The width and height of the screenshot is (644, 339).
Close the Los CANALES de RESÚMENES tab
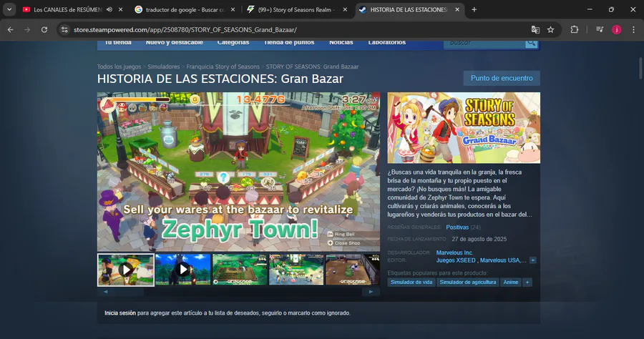tap(120, 9)
